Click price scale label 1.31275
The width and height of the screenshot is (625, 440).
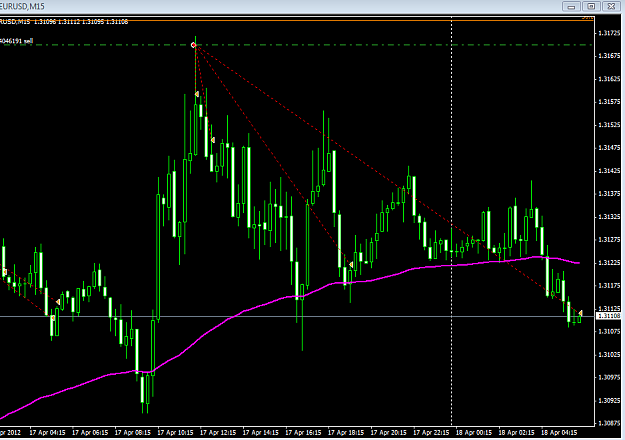pyautogui.click(x=609, y=240)
